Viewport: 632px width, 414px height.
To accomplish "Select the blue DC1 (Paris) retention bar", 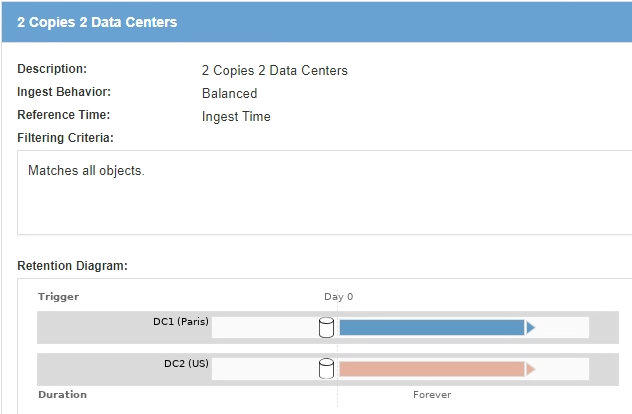I will point(431,327).
